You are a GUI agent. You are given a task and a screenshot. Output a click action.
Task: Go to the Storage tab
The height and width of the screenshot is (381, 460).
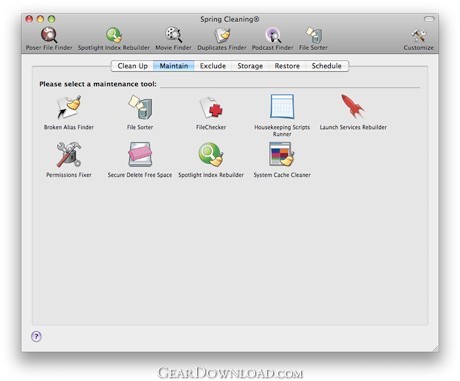250,66
